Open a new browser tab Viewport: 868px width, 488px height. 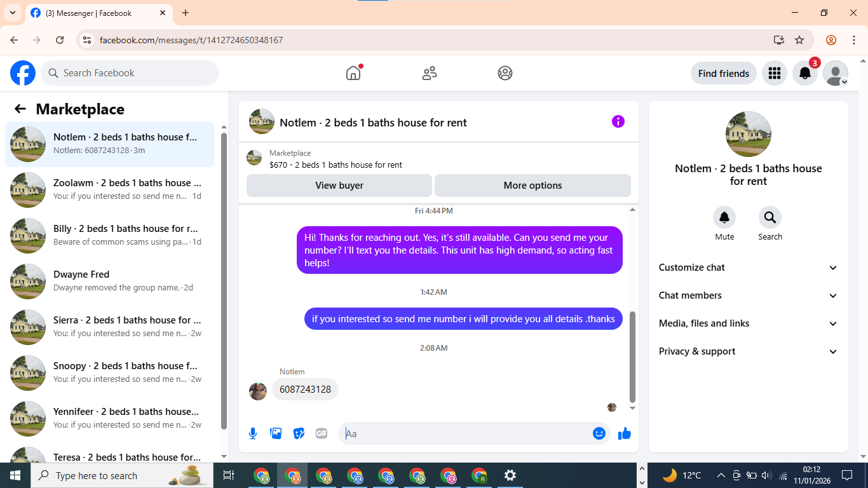click(186, 13)
